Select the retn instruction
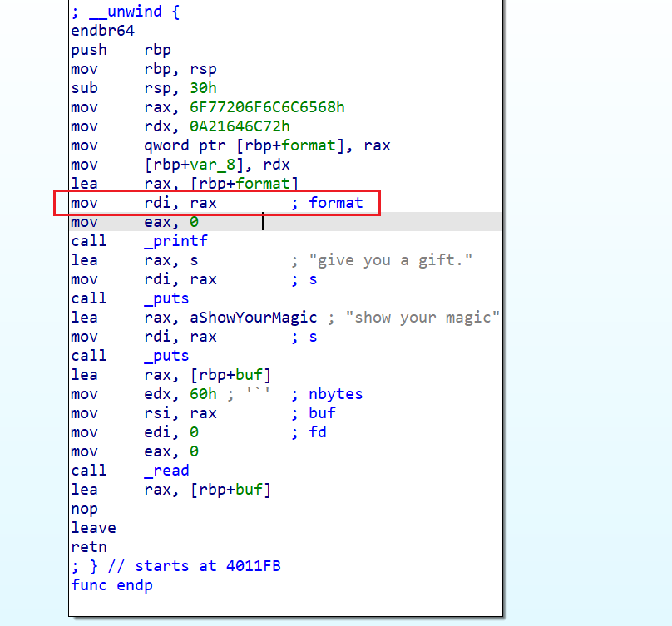Image resolution: width=672 pixels, height=626 pixels. click(89, 547)
